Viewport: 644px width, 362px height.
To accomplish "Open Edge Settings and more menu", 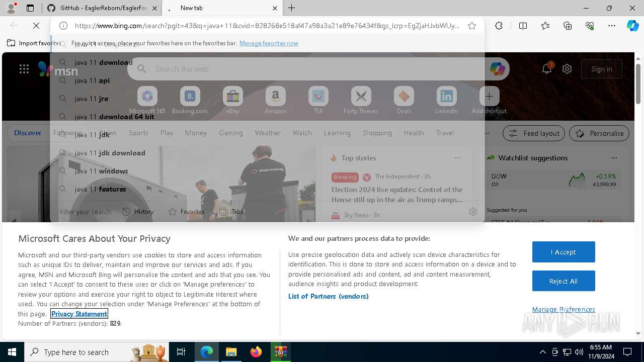I will pyautogui.click(x=611, y=26).
